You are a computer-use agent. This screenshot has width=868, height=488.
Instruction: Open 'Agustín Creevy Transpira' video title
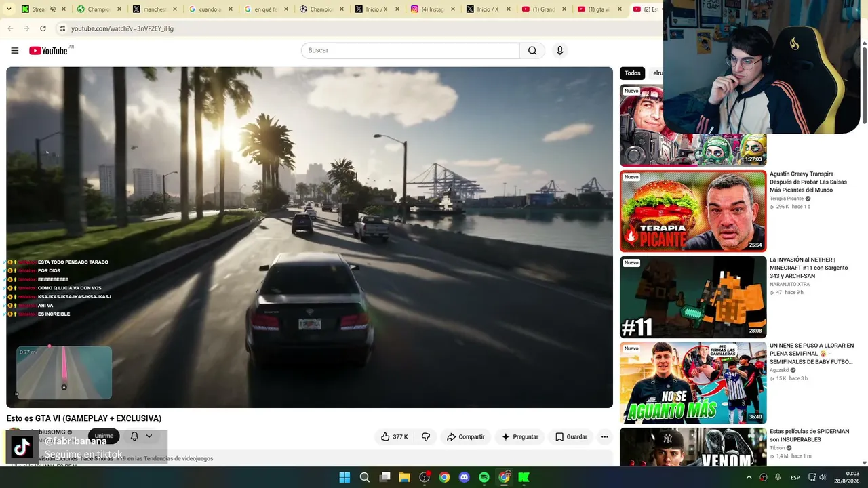808,182
